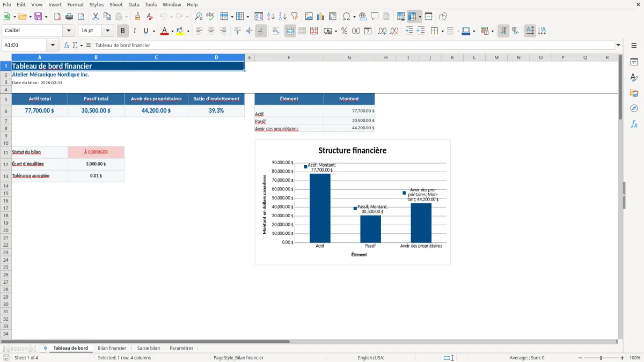
Task: Toggle Italic formatting
Action: click(x=134, y=31)
